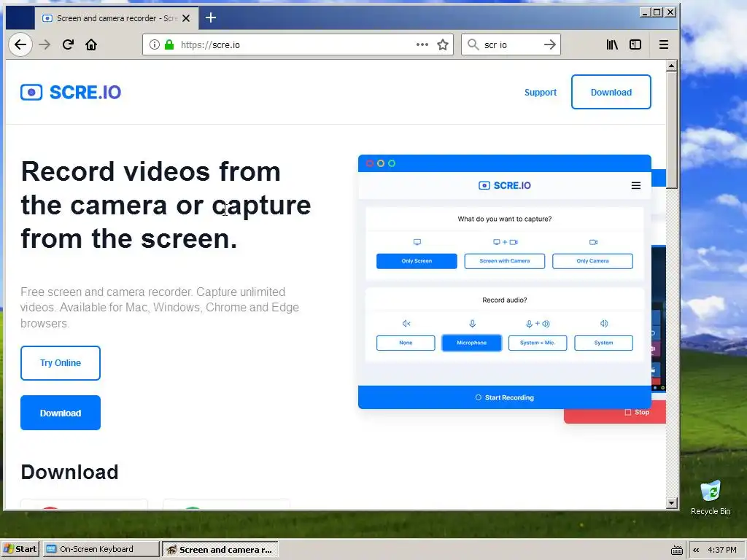Open the Windows Start menu
This screenshot has width=747, height=560.
click(x=20, y=549)
